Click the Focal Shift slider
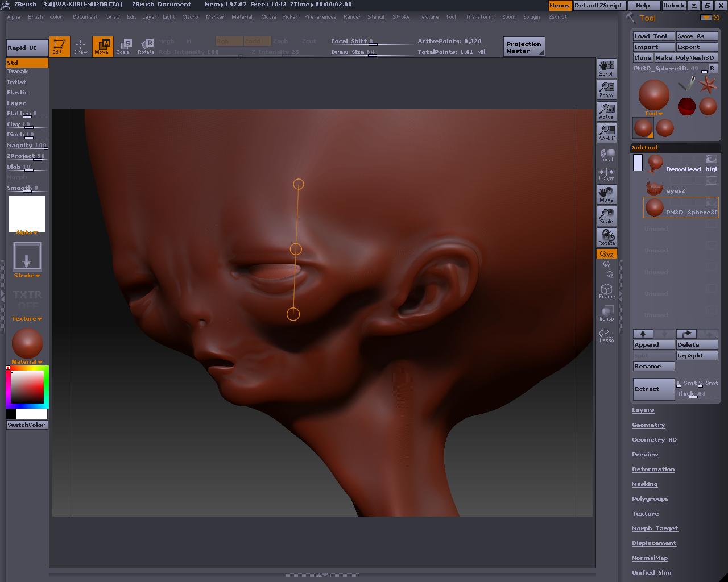The height and width of the screenshot is (582, 728). point(372,41)
